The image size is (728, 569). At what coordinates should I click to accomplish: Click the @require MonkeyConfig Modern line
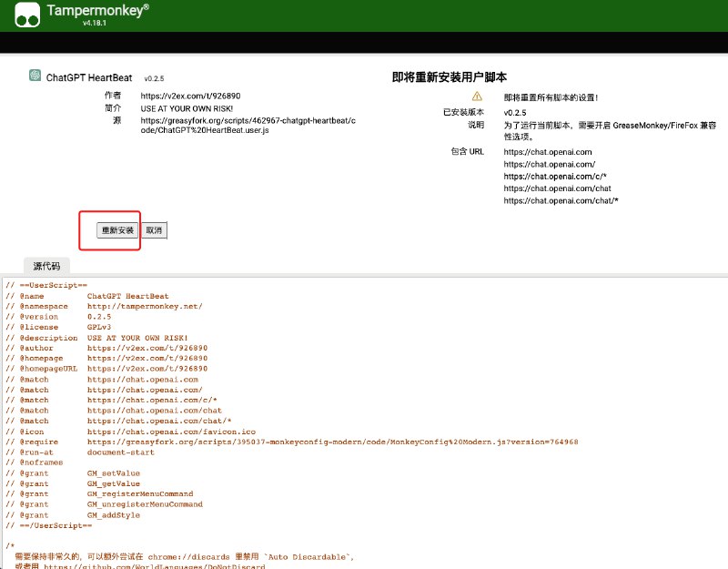(292, 442)
